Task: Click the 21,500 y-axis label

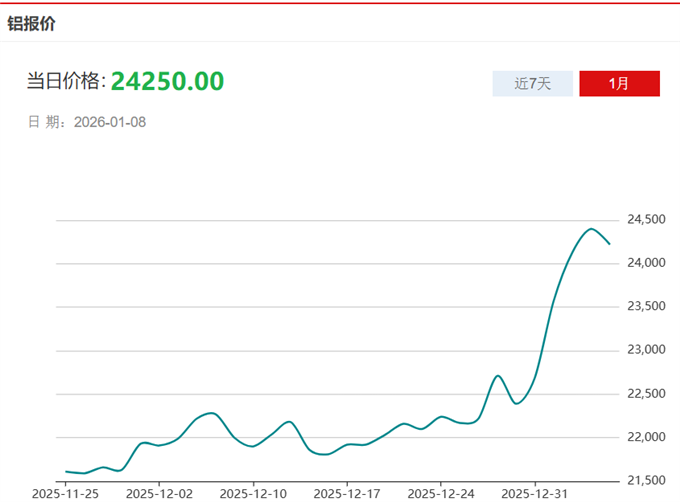Action: [x=647, y=481]
